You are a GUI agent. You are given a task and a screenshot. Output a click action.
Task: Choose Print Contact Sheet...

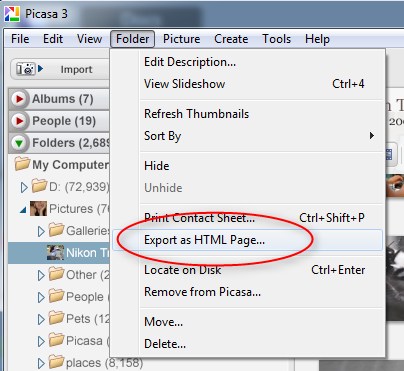[x=248, y=218]
